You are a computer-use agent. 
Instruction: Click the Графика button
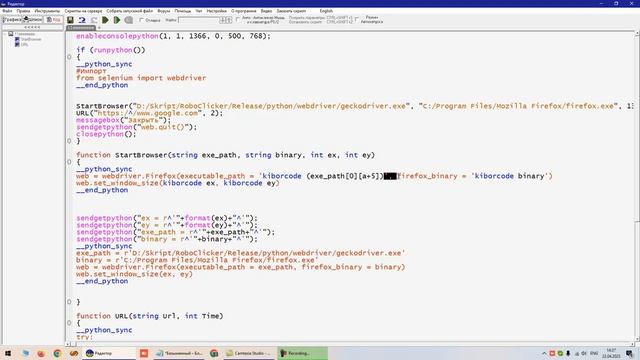click(x=12, y=20)
